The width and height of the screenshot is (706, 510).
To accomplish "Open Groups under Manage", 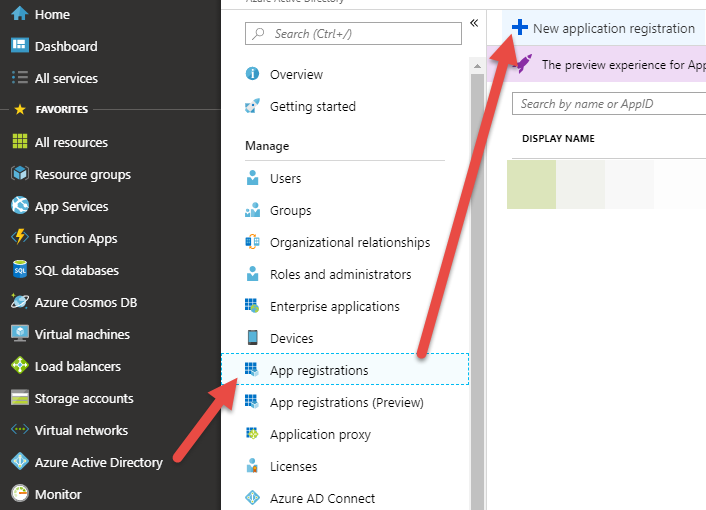I will pyautogui.click(x=290, y=211).
